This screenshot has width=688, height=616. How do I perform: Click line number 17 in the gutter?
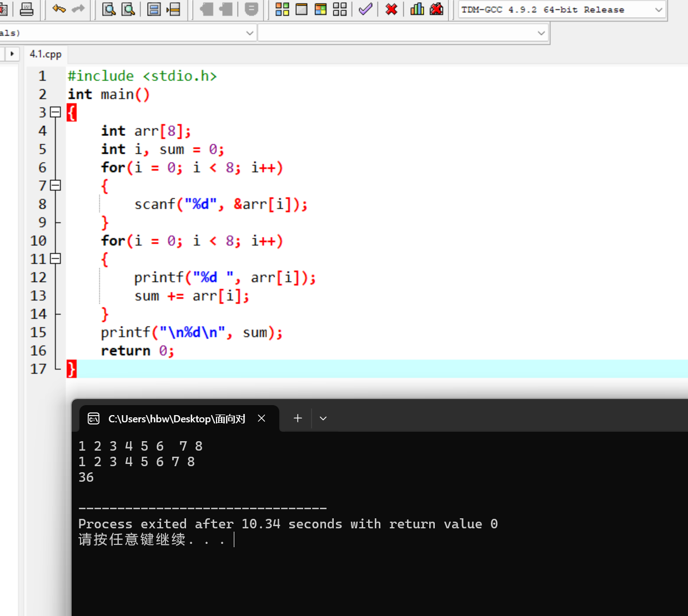(38, 369)
